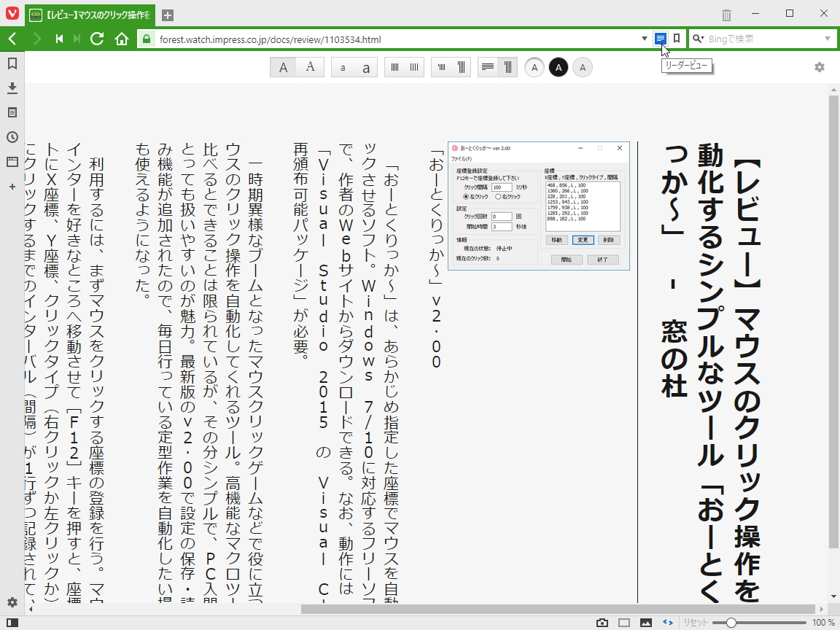Switch to the マウスのクリック操作 tab

[87, 15]
